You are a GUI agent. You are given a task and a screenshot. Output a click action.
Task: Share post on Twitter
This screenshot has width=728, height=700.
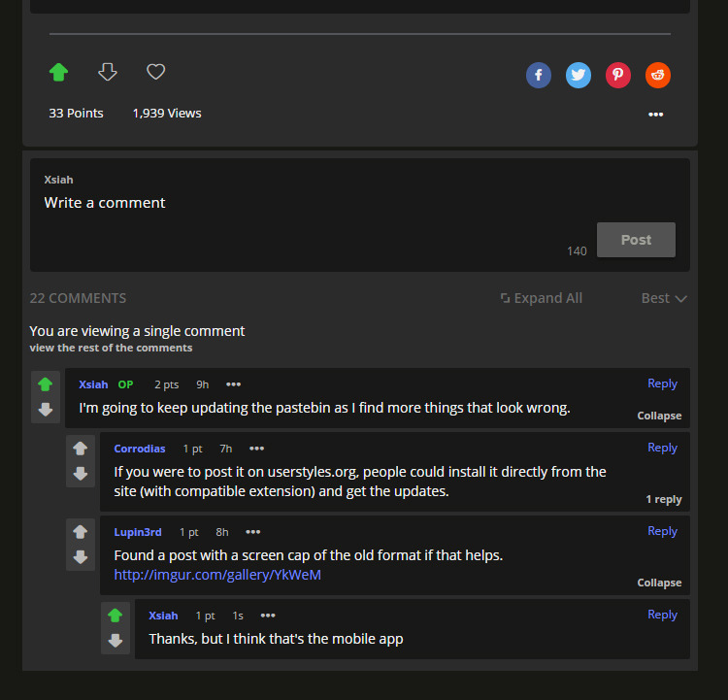[579, 75]
